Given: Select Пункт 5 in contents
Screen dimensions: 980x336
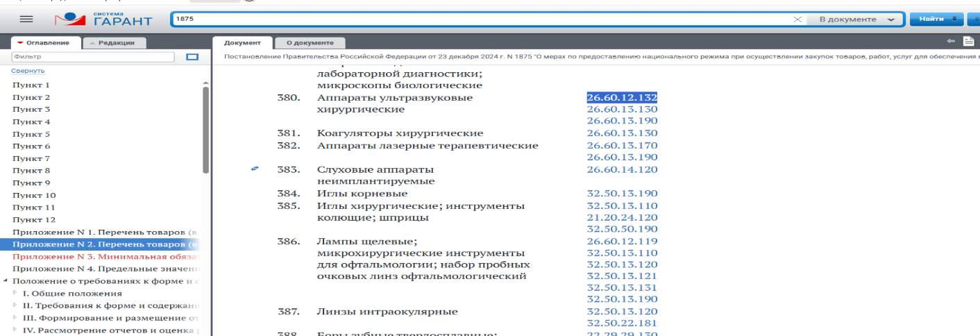Looking at the screenshot, I should (31, 134).
